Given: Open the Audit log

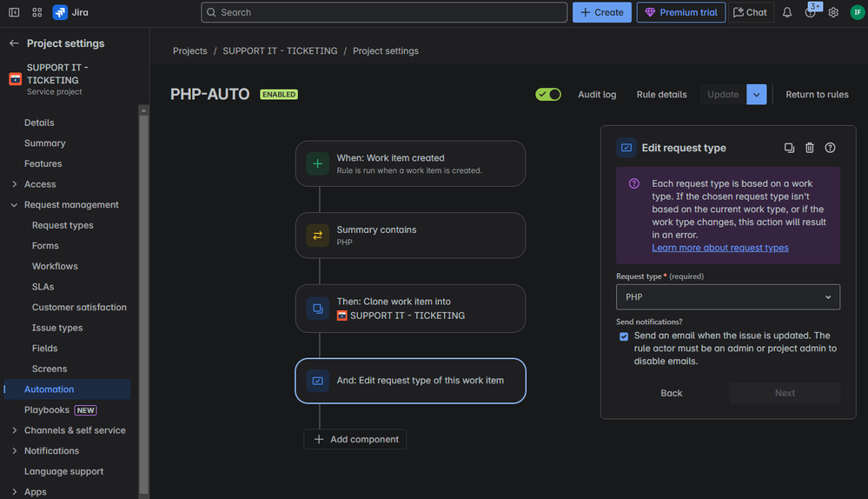Looking at the screenshot, I should click(597, 95).
